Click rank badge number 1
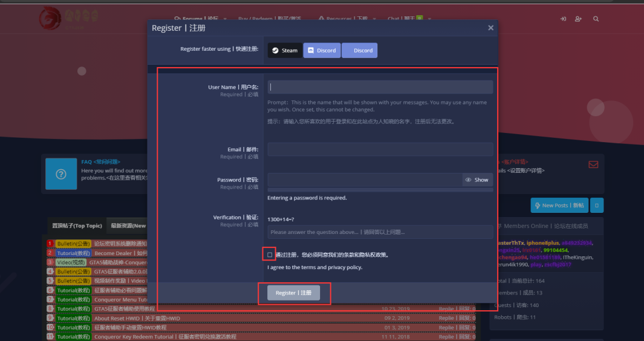 pyautogui.click(x=50, y=244)
